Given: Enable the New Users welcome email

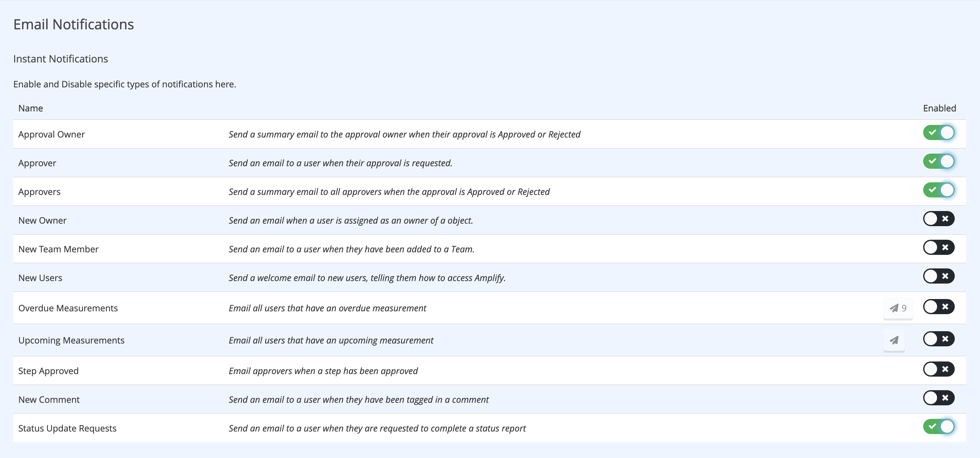Looking at the screenshot, I should 939,276.
